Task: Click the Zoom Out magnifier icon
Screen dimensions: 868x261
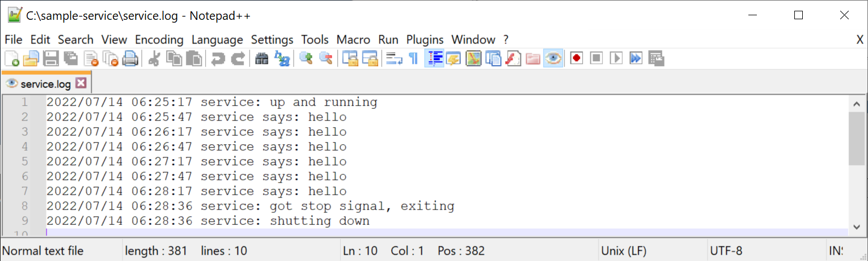Action: tap(325, 58)
